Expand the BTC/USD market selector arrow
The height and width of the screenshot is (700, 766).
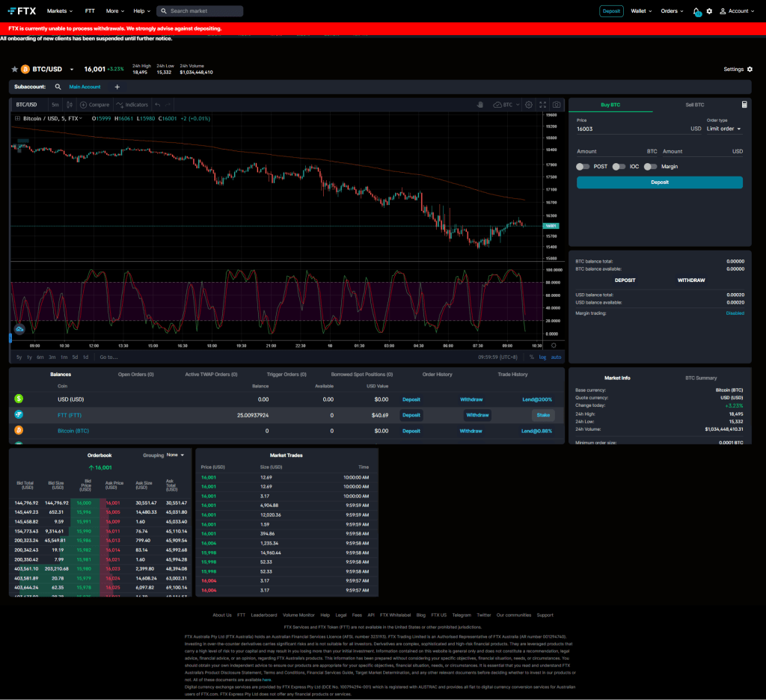pos(72,70)
